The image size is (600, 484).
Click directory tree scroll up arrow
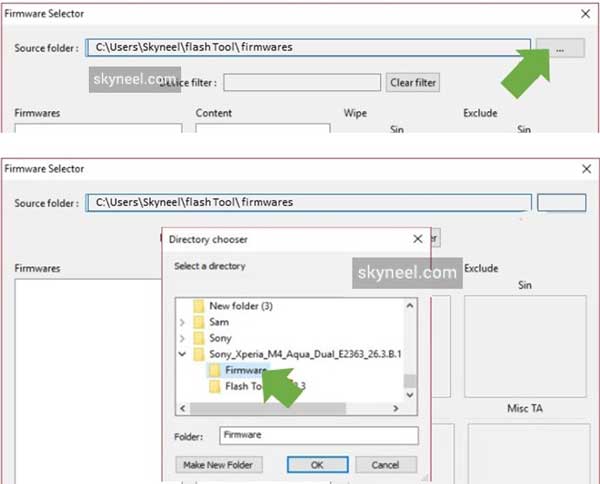tap(410, 305)
